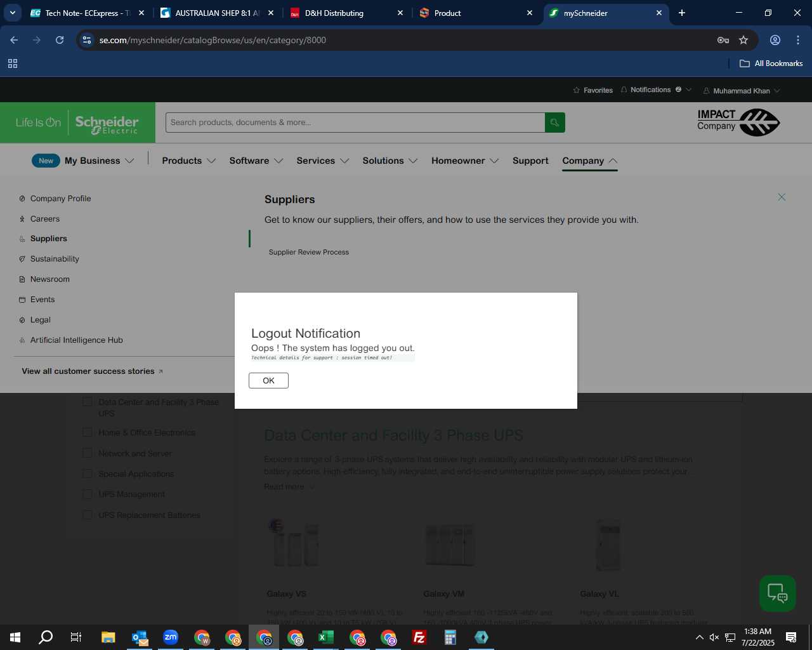Open the Galaxy VS product thumbnail
This screenshot has height=650, width=812.
click(293, 543)
